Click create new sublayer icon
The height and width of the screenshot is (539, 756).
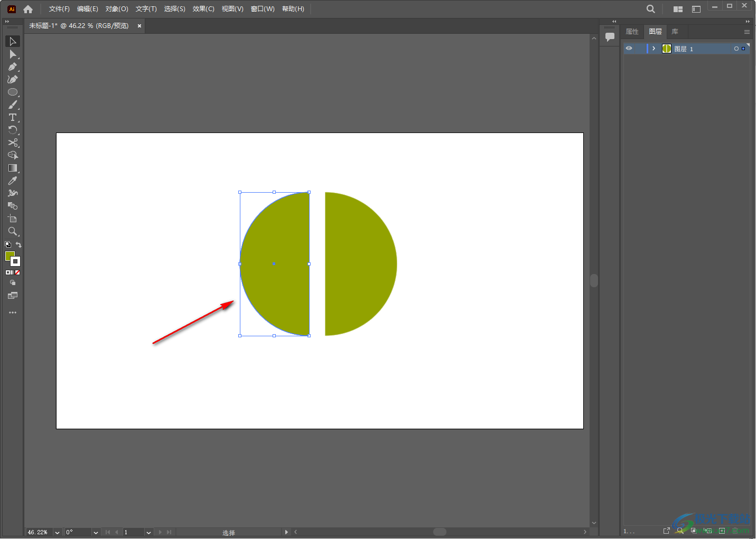(708, 531)
